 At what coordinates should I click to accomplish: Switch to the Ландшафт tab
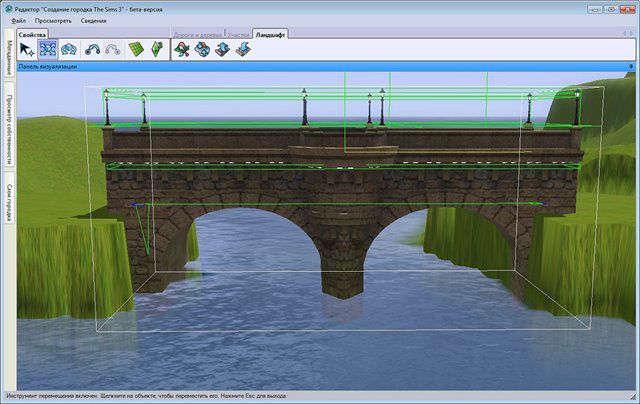[x=272, y=34]
